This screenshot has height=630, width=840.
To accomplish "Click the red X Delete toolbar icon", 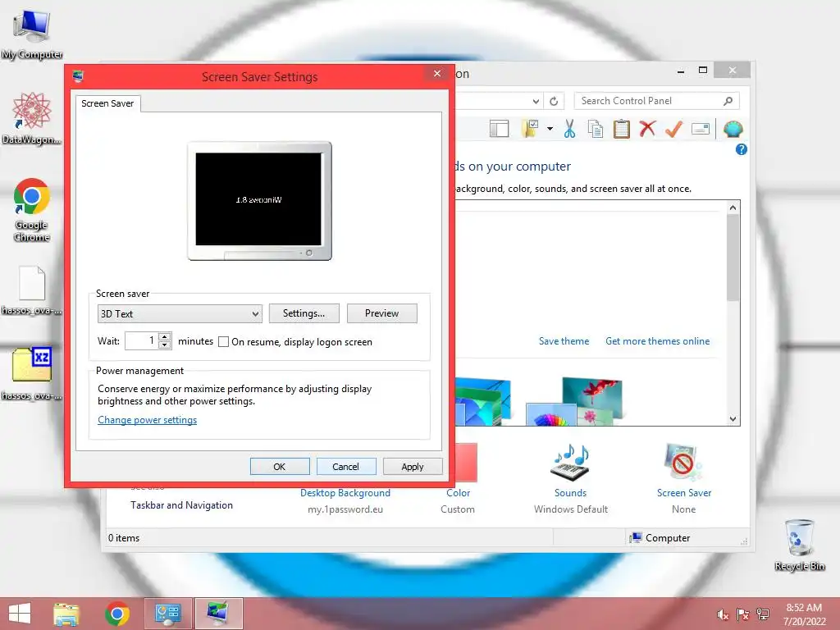I will [648, 129].
